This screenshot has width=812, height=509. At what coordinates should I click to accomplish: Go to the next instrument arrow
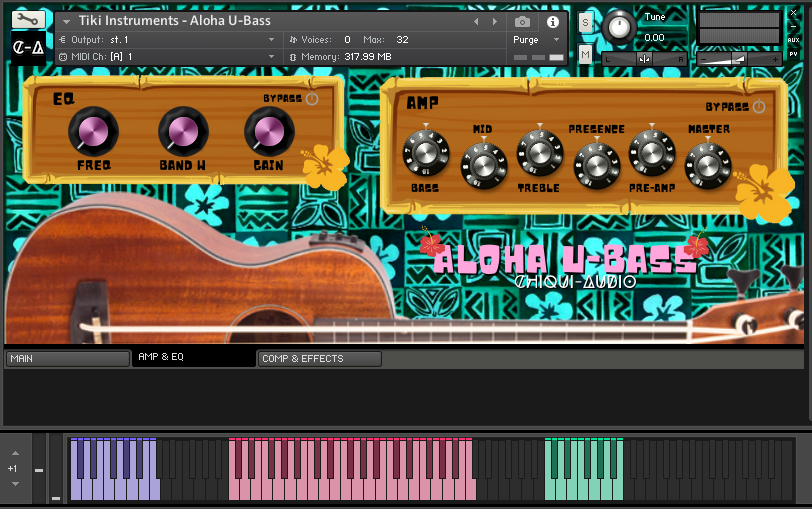pos(492,21)
